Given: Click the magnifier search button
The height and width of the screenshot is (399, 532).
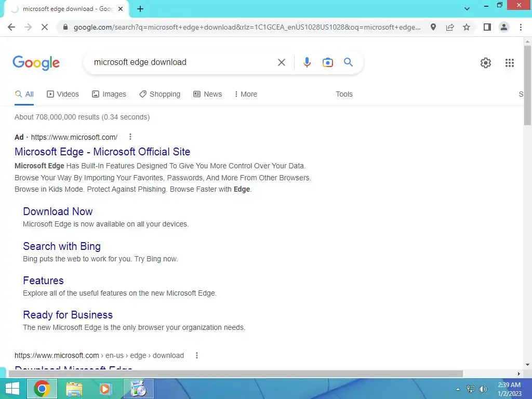Looking at the screenshot, I should click(348, 62).
